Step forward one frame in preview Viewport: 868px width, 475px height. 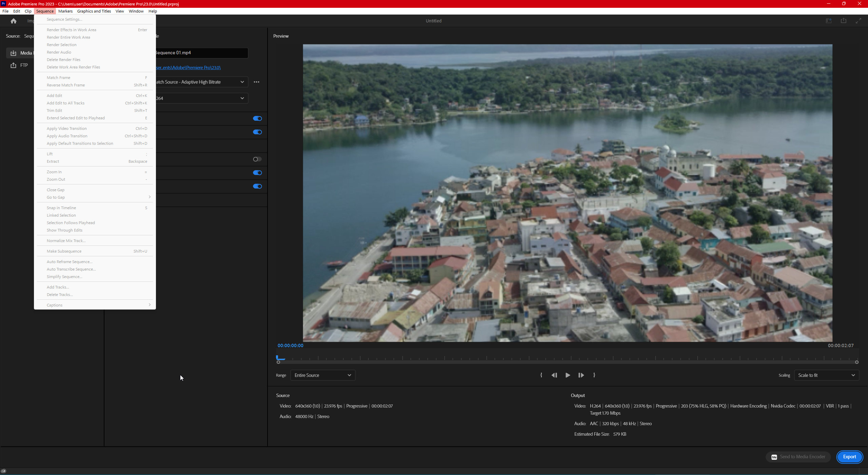(581, 375)
